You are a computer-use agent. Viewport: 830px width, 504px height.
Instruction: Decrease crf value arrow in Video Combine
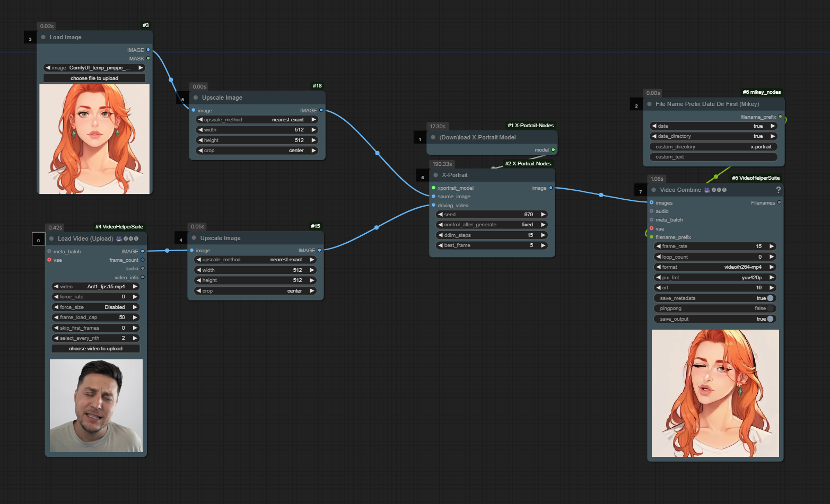[x=658, y=288]
